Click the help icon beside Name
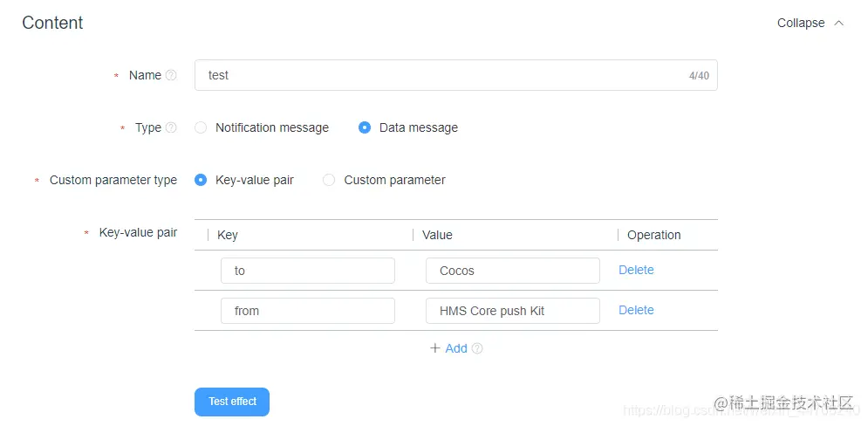Screen dimensions: 868x426 pyautogui.click(x=171, y=75)
